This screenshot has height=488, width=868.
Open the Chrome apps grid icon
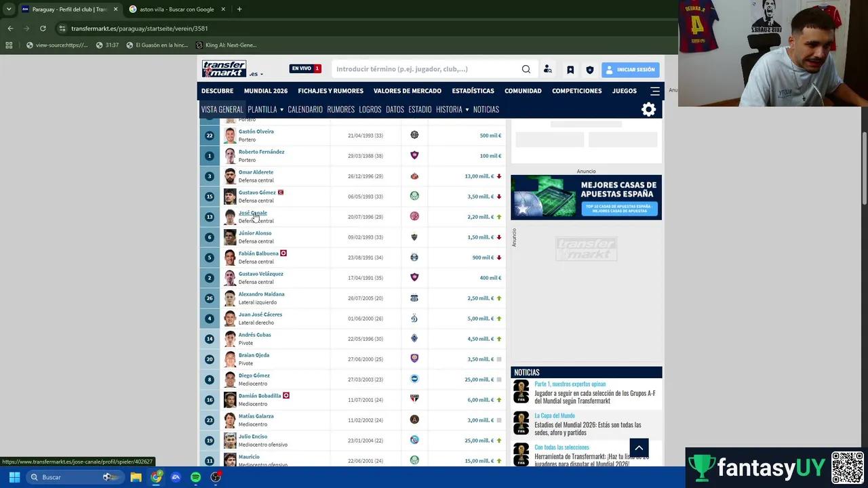(9, 45)
